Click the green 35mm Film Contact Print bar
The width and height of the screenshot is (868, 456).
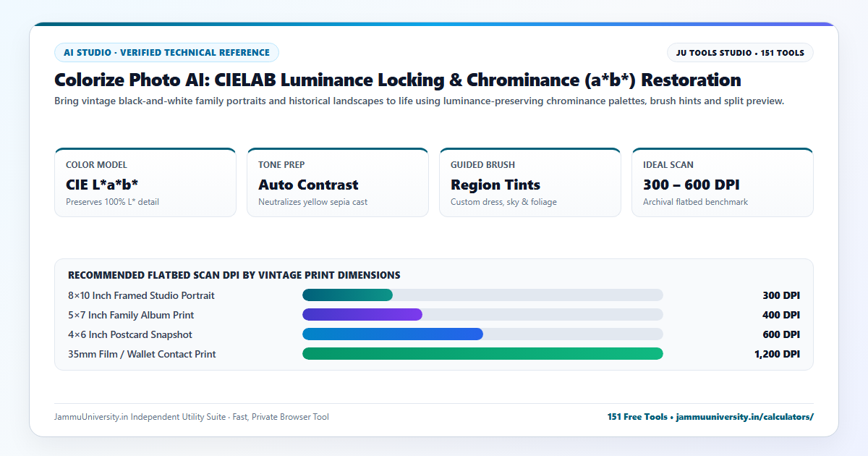(482, 354)
